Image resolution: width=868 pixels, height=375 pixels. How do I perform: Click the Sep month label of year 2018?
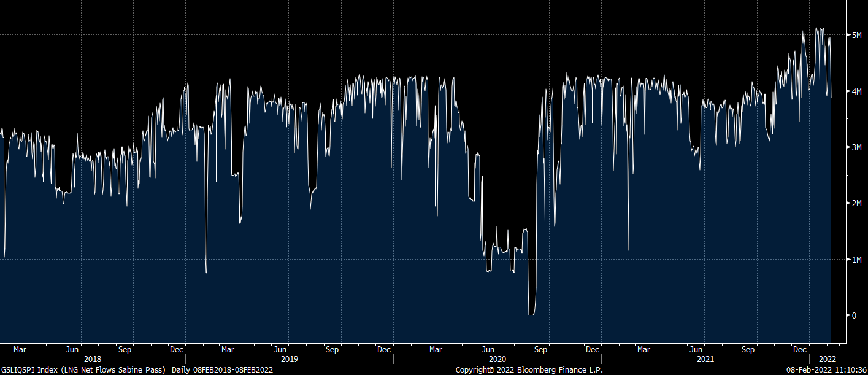click(x=125, y=349)
